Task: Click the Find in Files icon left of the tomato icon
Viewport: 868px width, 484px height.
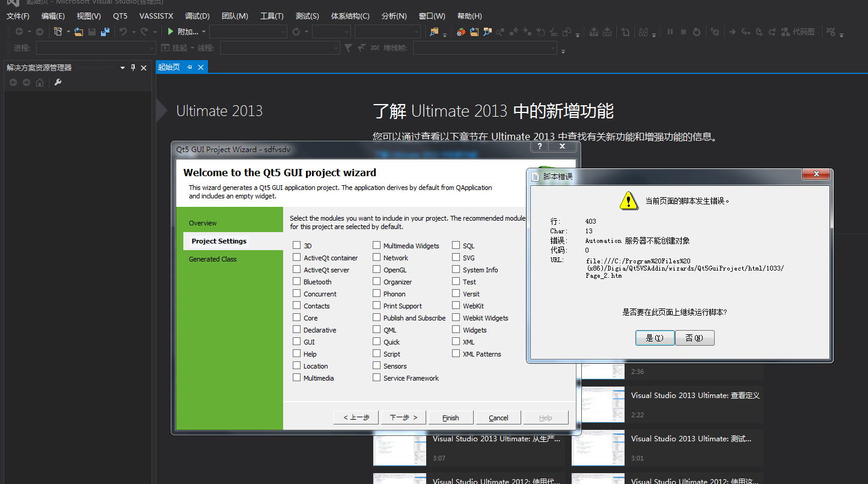Action: click(434, 31)
